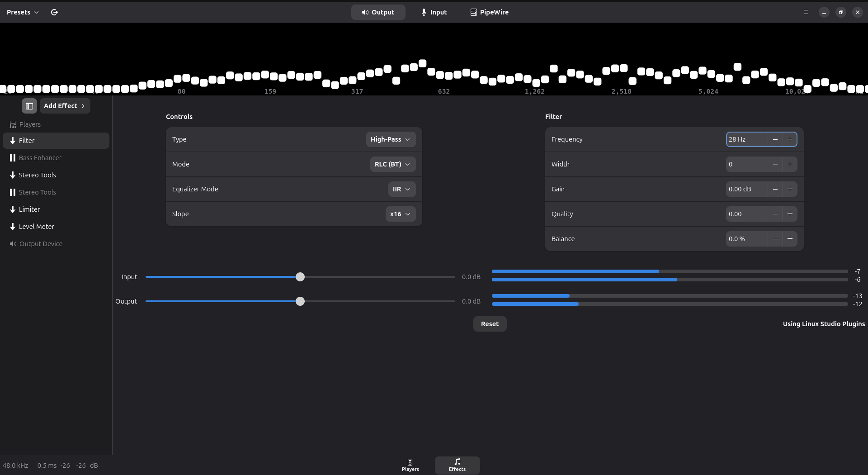Select Bass Enhancer in the effects list
The image size is (868, 475).
pyautogui.click(x=56, y=158)
